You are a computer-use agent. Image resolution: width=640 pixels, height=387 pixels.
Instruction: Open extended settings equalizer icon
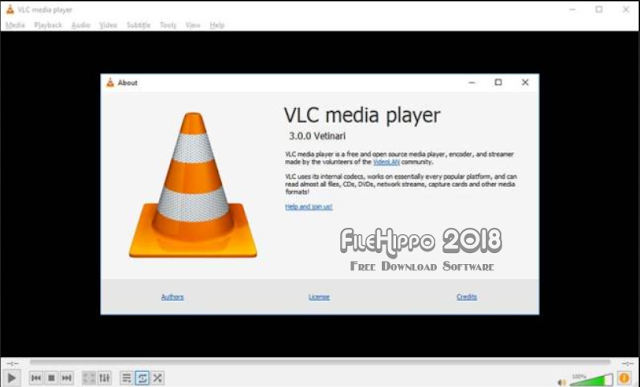[104, 378]
